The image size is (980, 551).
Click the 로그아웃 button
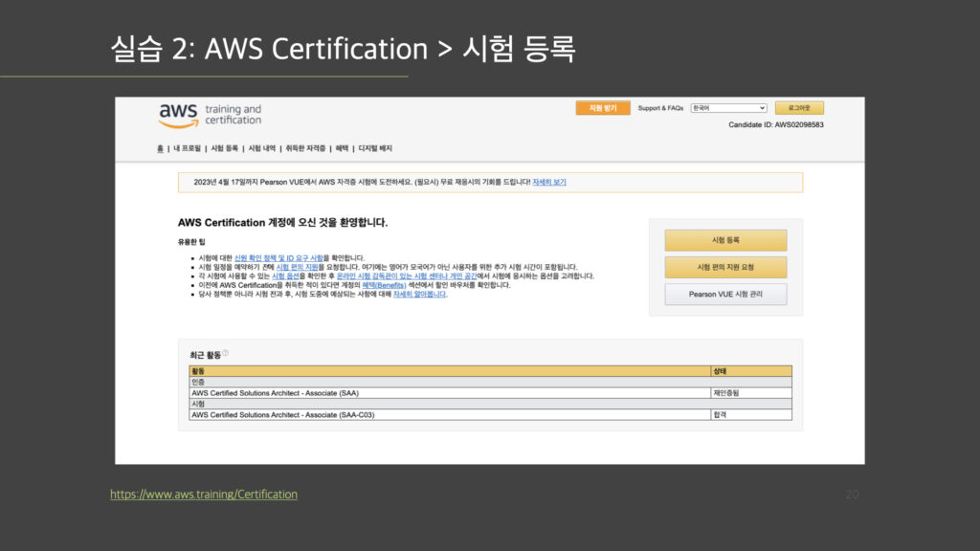799,108
